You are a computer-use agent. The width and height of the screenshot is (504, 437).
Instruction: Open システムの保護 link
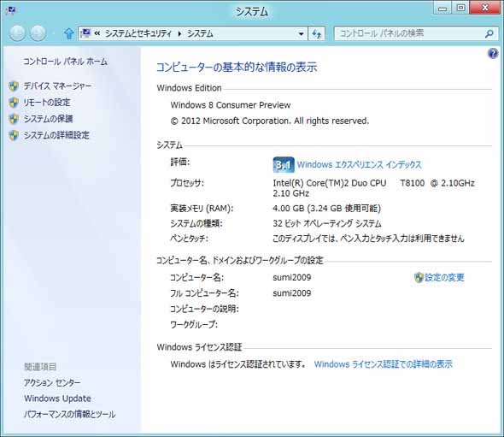[48, 119]
